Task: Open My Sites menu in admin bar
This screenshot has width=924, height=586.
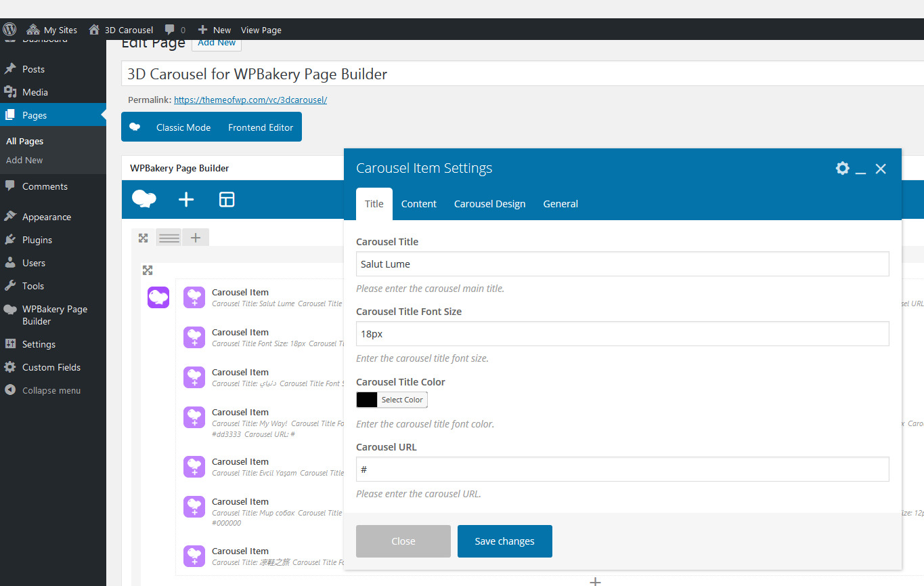Action: [x=52, y=30]
